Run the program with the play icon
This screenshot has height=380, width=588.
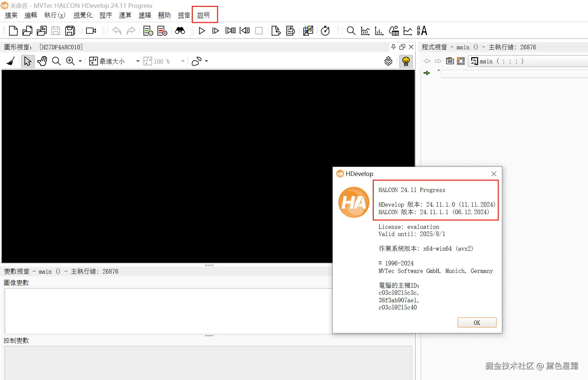coord(202,31)
